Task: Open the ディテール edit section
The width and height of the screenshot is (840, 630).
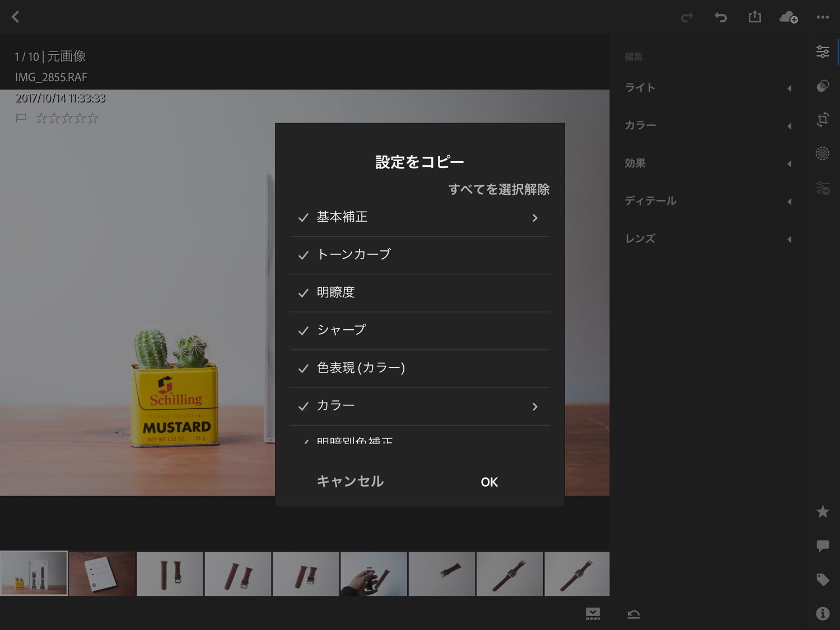Action: click(x=707, y=201)
